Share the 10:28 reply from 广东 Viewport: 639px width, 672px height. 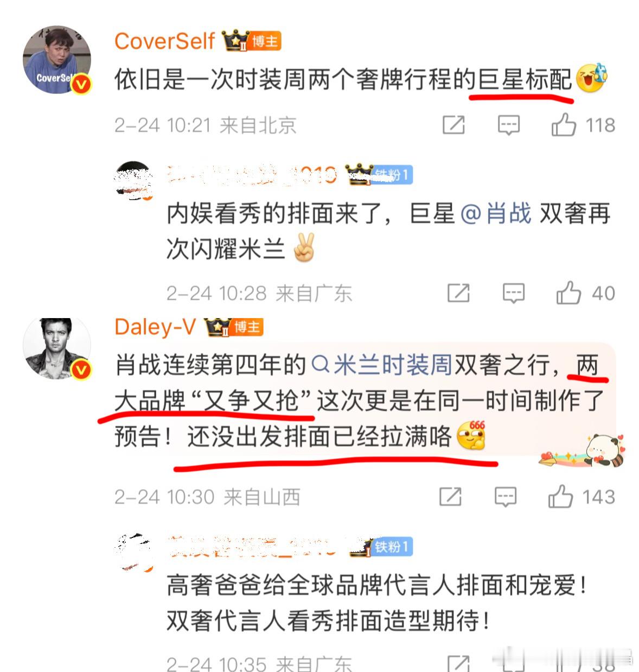point(458,293)
